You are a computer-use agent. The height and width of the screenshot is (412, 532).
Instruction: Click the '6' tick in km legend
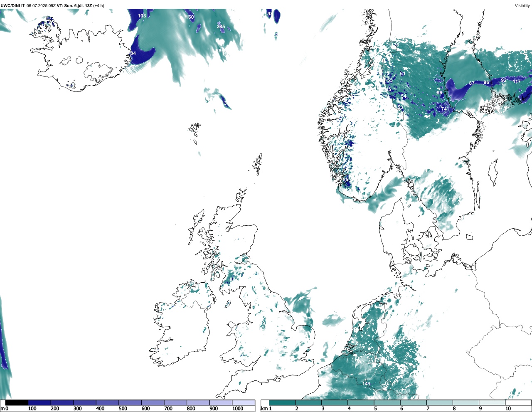[401, 409]
